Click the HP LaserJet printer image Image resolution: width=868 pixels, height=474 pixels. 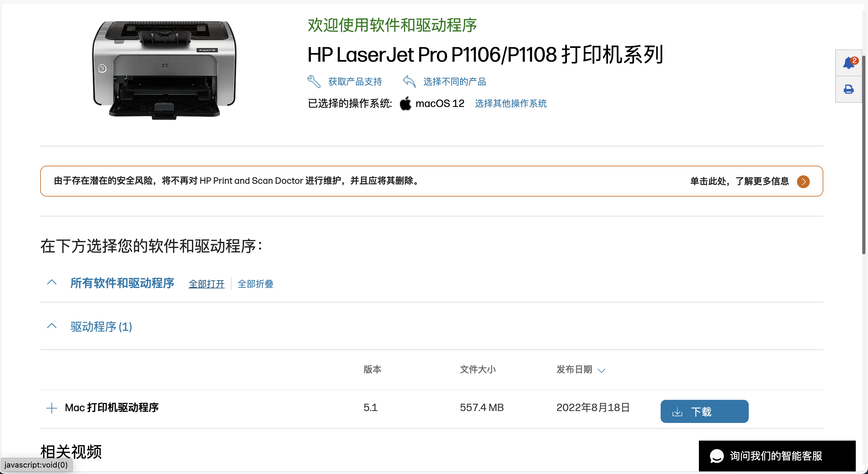[x=164, y=70]
